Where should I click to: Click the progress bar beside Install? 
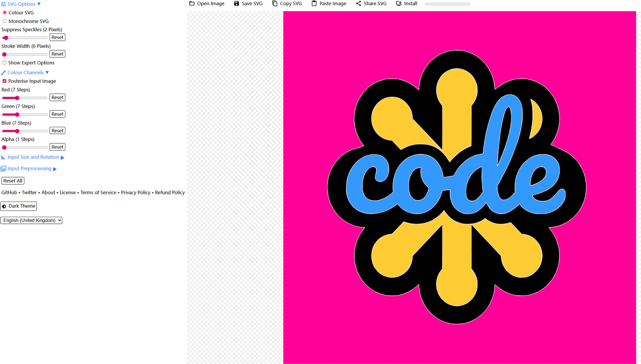(447, 4)
